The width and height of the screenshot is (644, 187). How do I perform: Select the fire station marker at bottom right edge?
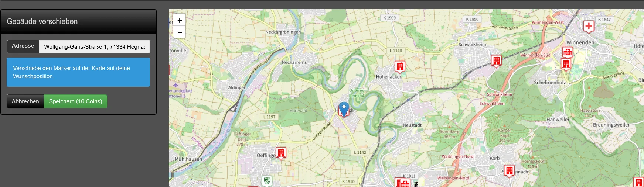[x=639, y=182]
